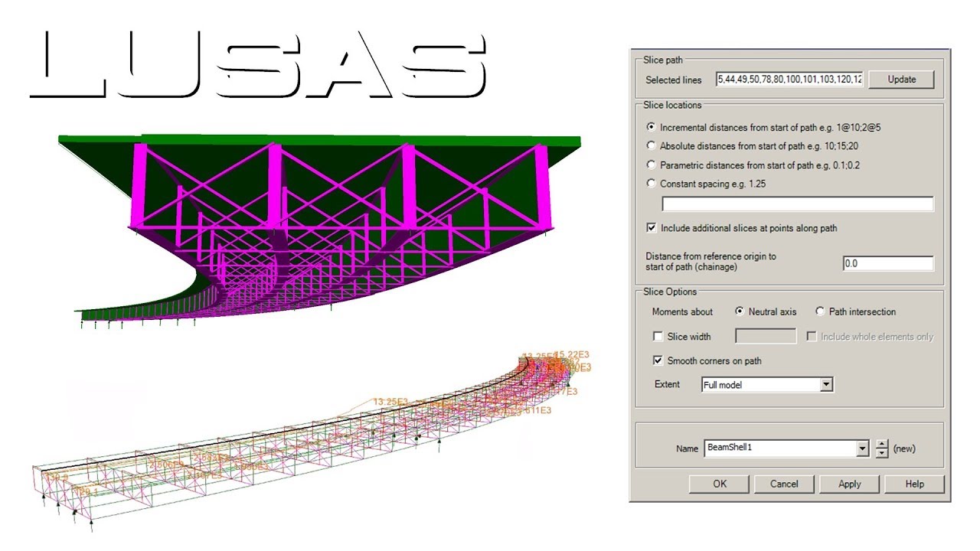Screen dimensions: 980x551
Task: Enable the Slice width checkbox
Action: [x=658, y=336]
